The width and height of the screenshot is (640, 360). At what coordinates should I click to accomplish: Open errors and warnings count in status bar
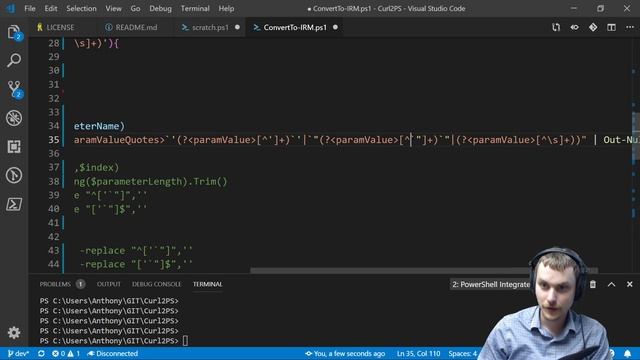tap(66, 353)
